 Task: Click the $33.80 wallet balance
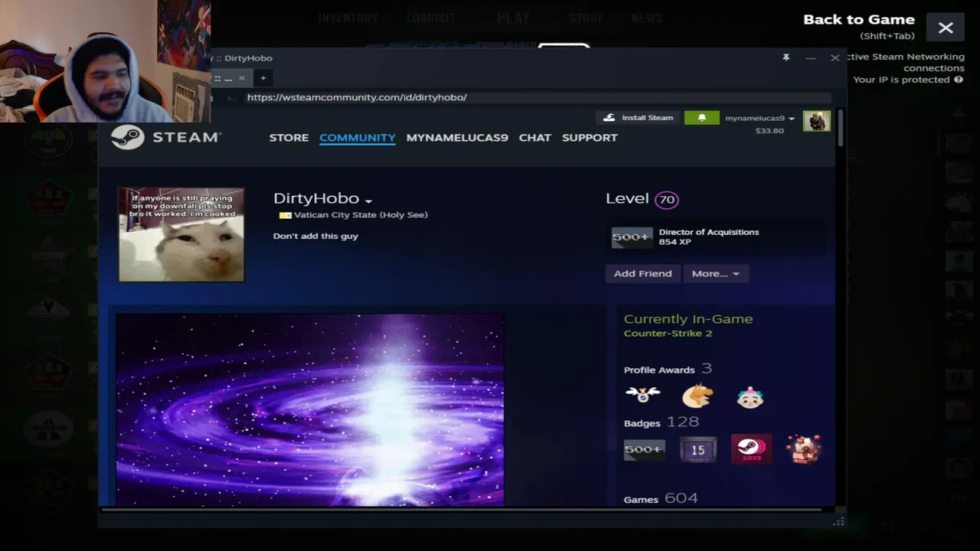tap(769, 131)
